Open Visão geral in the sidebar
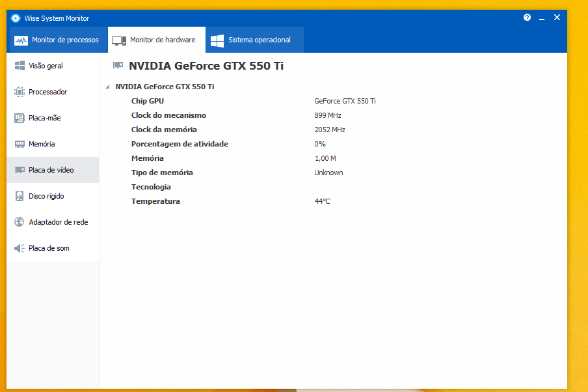Image resolution: width=588 pixels, height=392 pixels. coord(53,66)
